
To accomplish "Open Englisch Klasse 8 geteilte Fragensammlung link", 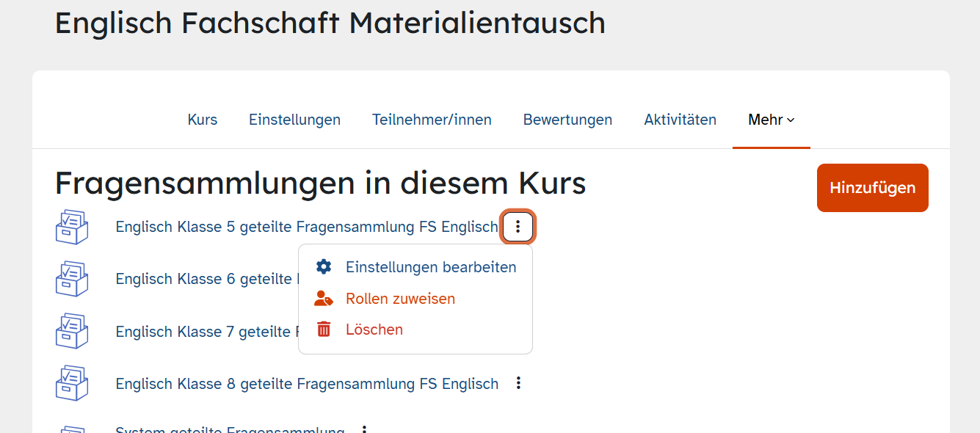I will tap(307, 383).
